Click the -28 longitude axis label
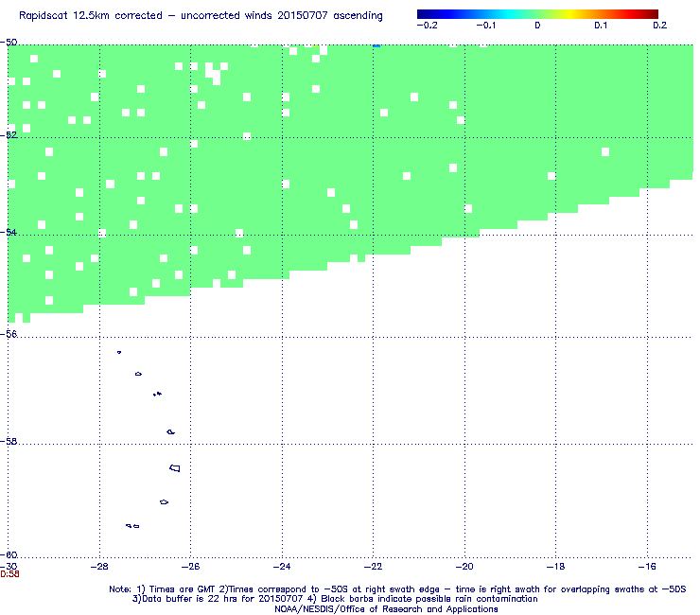The image size is (700, 615). coord(99,567)
